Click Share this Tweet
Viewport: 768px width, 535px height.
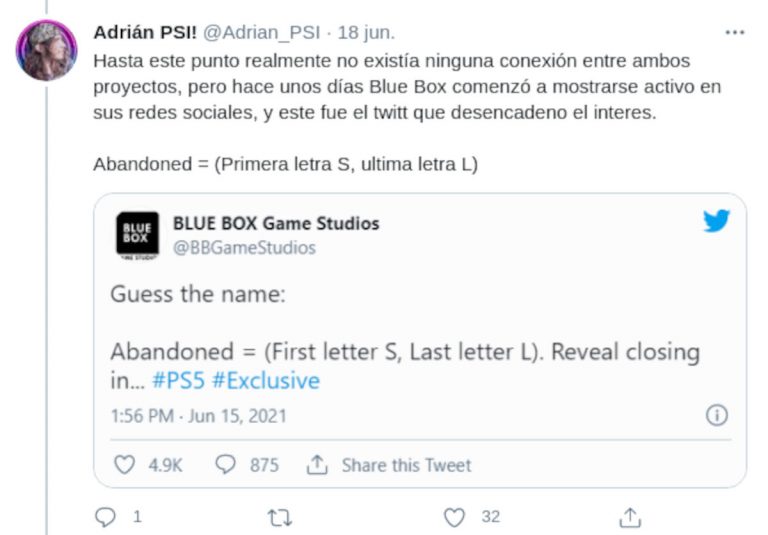[390, 465]
